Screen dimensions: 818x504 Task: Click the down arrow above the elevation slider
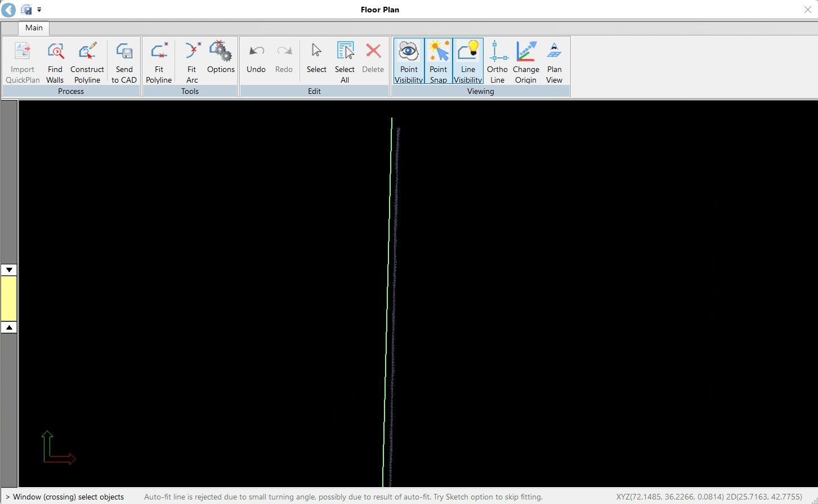(8, 269)
